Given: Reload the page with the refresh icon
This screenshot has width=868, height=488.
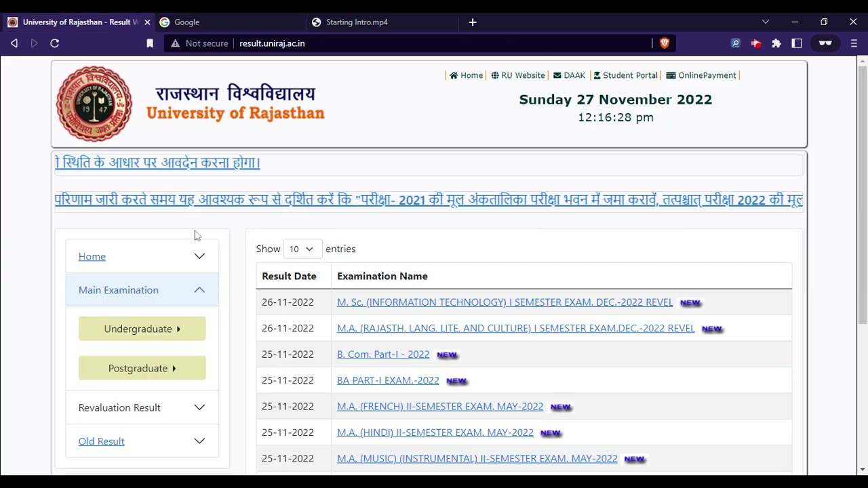Looking at the screenshot, I should coord(55,43).
